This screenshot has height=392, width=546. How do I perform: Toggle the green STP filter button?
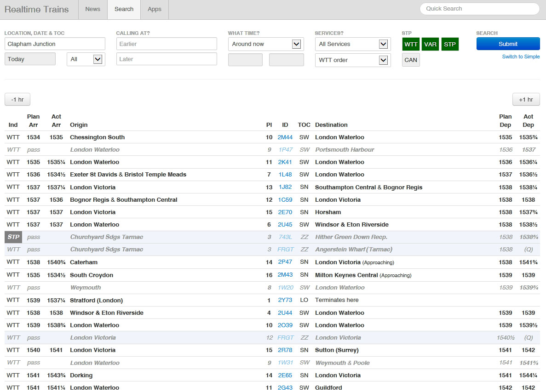tap(449, 44)
